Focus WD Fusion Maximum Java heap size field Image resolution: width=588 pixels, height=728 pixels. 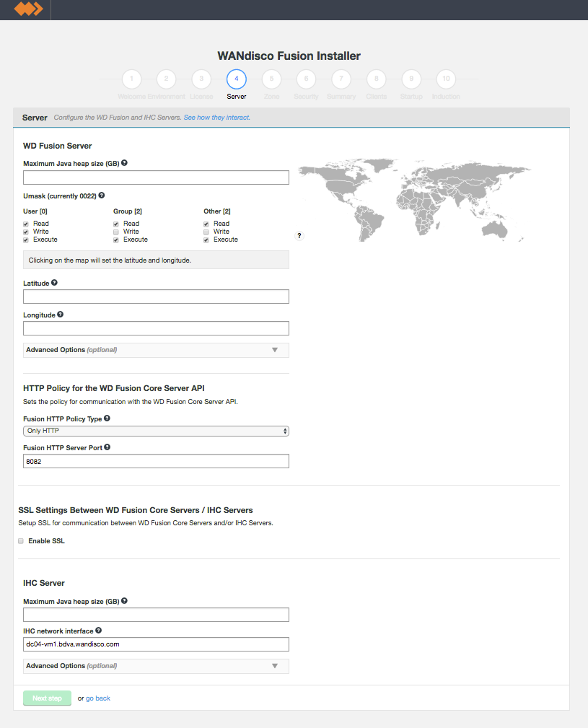[156, 177]
